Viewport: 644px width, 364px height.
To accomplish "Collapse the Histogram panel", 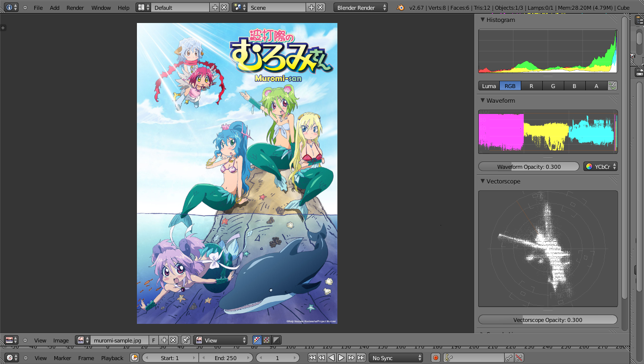I will [x=483, y=20].
